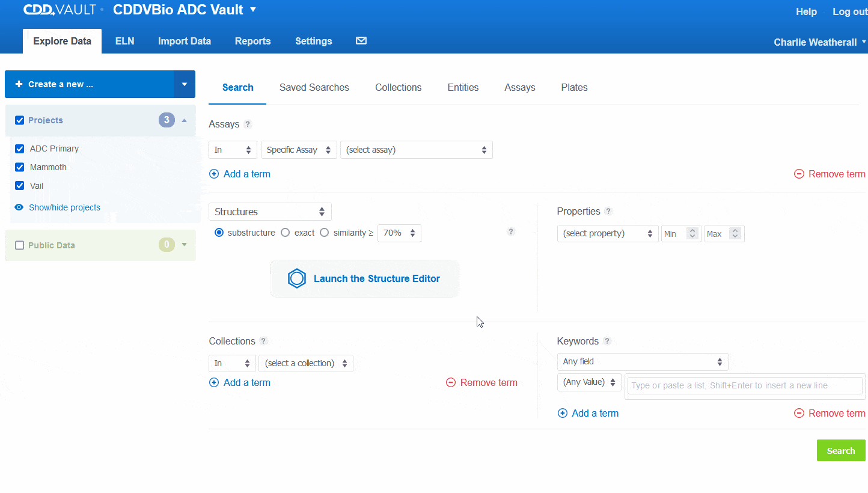Increase the similarity percentage with the stepper
Screen dimensions: 868x493
pos(412,230)
